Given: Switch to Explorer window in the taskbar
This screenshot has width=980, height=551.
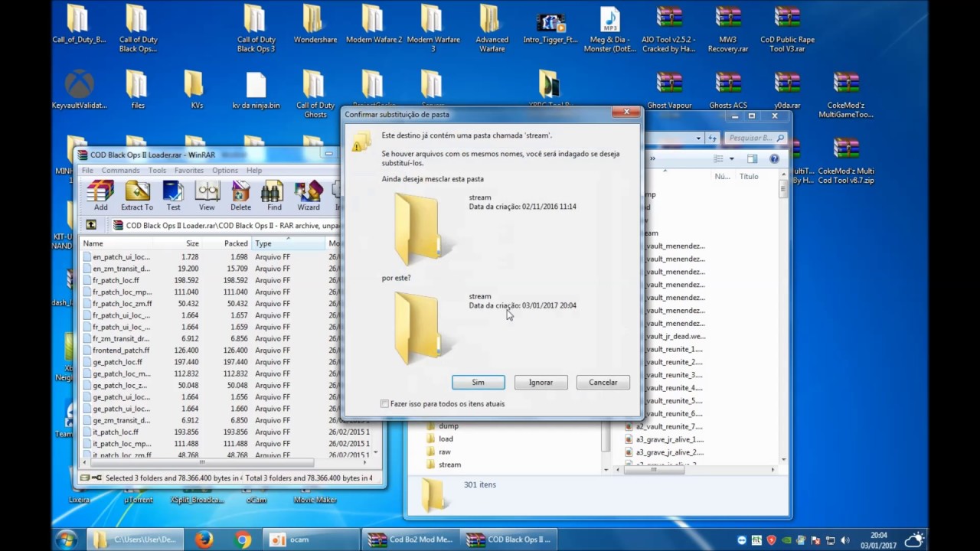Looking at the screenshot, I should click(x=136, y=539).
